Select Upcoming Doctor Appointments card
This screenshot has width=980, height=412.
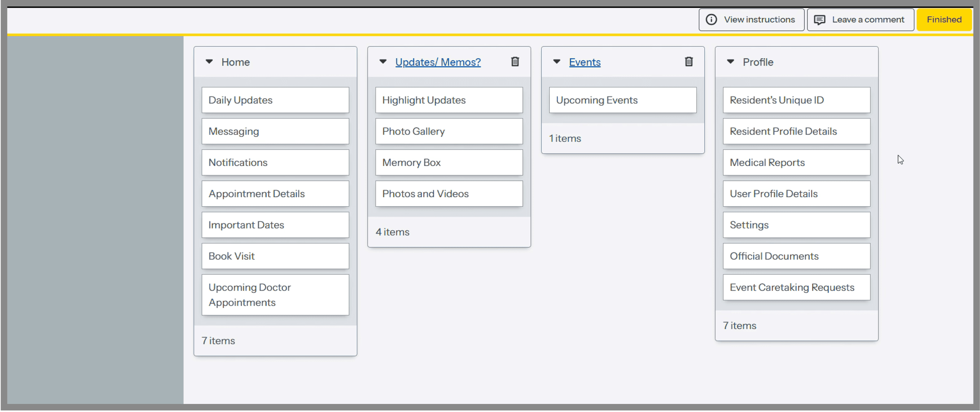pos(275,295)
